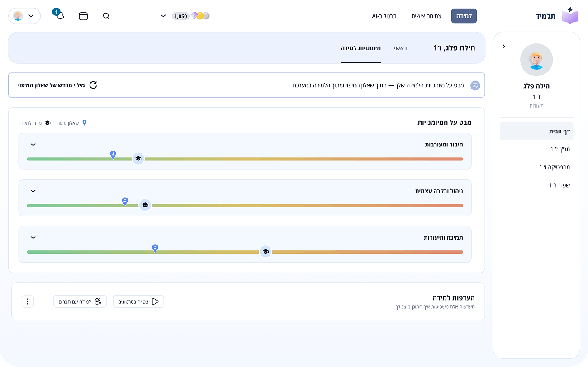The width and height of the screenshot is (588, 367).
Task: Expand the תמיכה והיעזרות section chevron
Action: 33,238
